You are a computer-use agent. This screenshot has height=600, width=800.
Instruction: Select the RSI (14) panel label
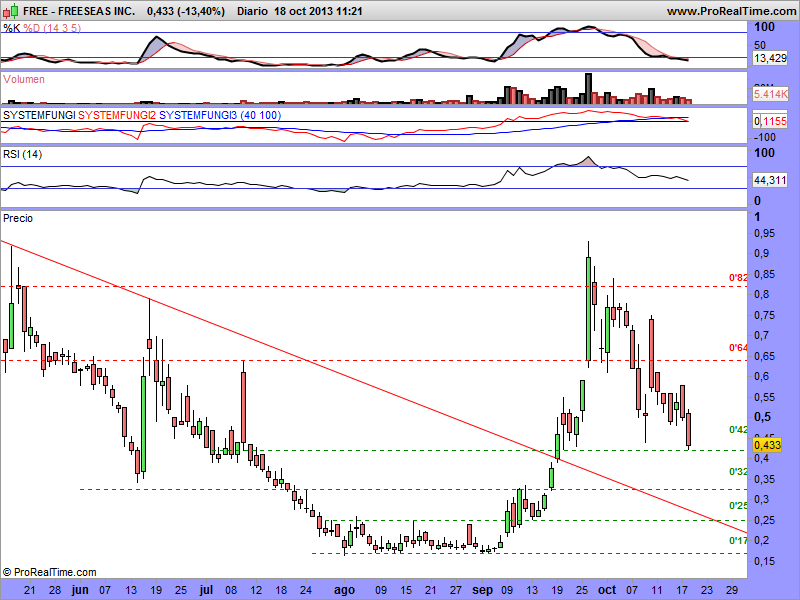(x=22, y=154)
